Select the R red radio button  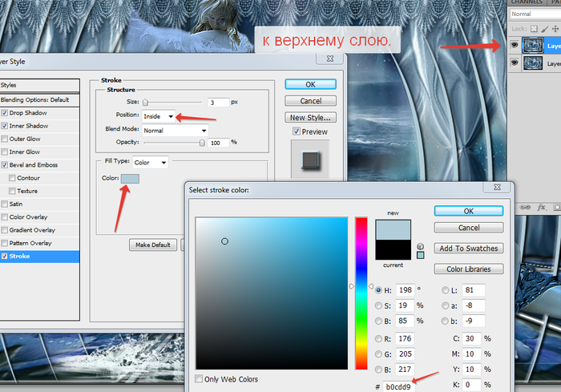(x=378, y=338)
